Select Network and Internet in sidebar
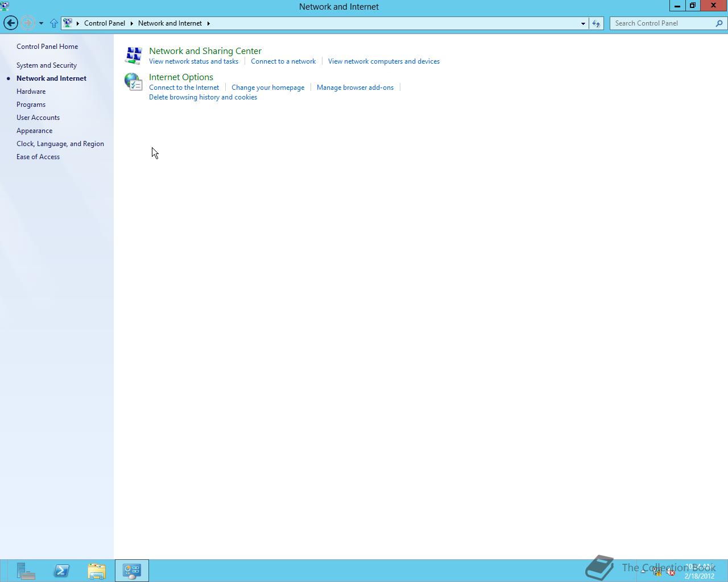The width and height of the screenshot is (728, 582). 51,78
